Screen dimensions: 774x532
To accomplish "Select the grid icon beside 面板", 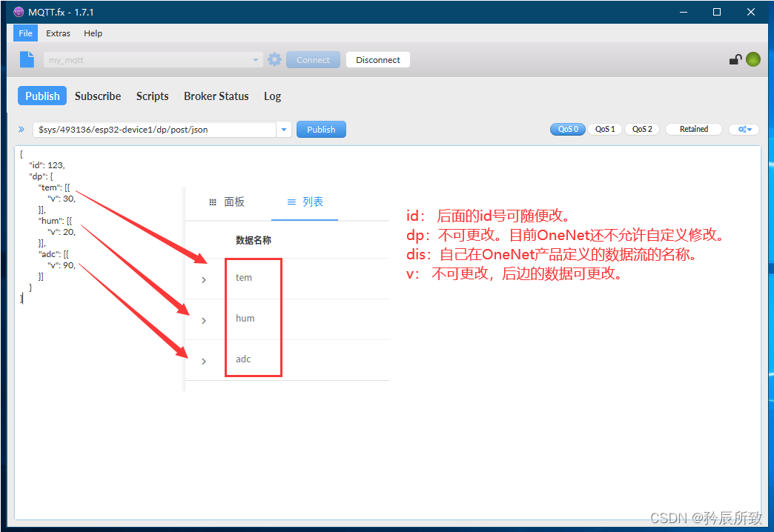I will 213,202.
